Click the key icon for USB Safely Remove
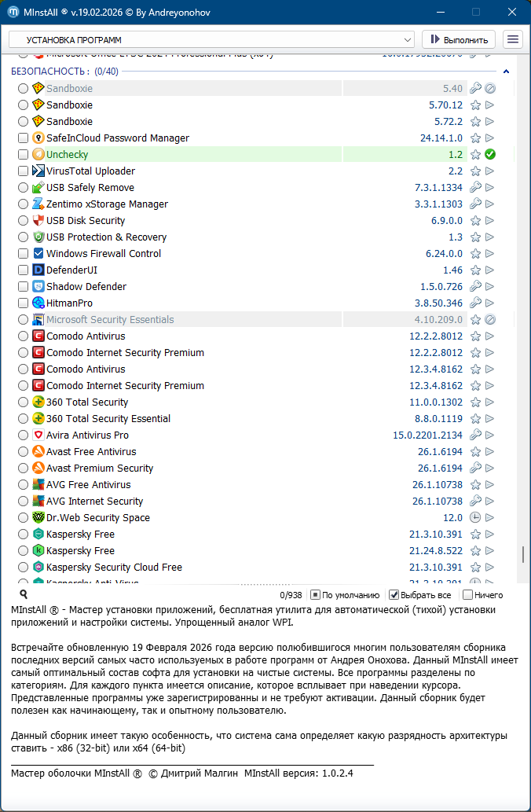 point(475,188)
